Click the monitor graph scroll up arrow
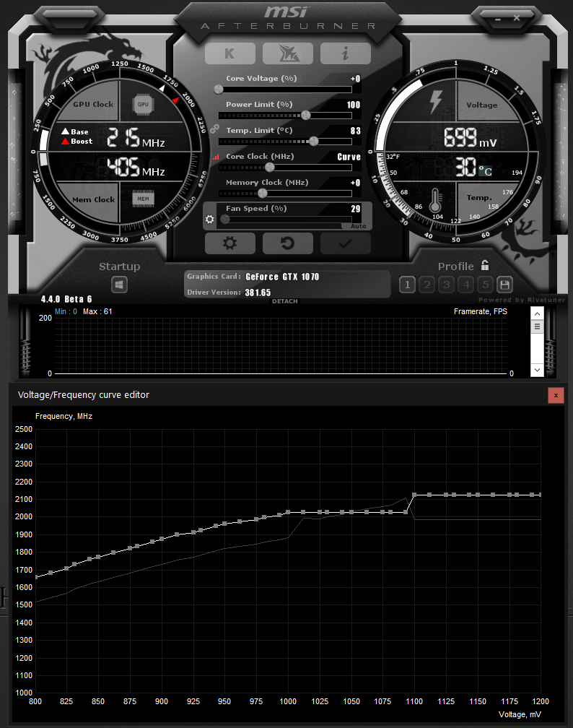573x728 pixels. click(x=537, y=314)
